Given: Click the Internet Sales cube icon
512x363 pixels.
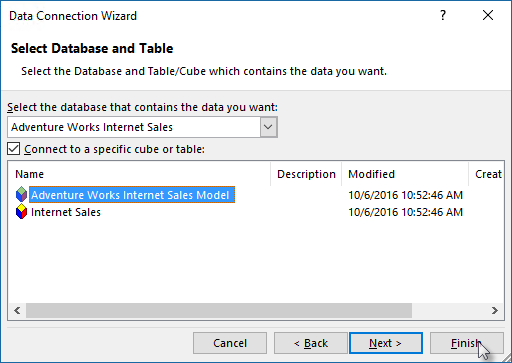Looking at the screenshot, I should (x=21, y=212).
